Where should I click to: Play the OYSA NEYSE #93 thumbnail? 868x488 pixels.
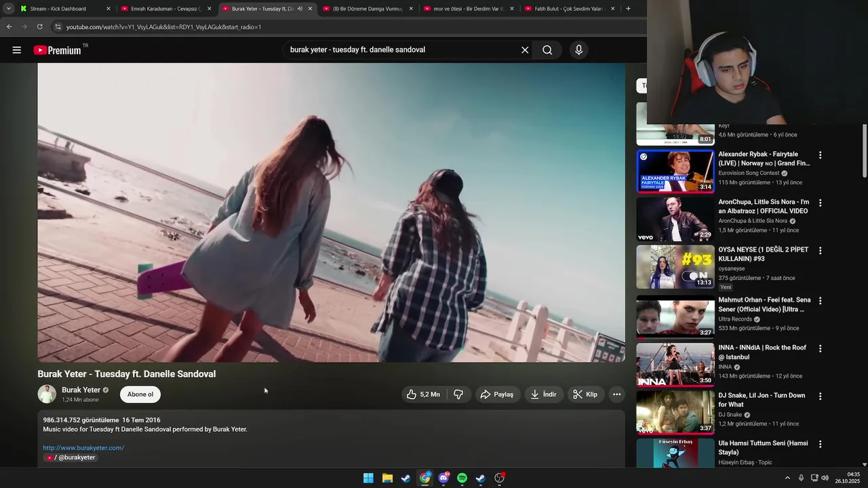point(675,267)
